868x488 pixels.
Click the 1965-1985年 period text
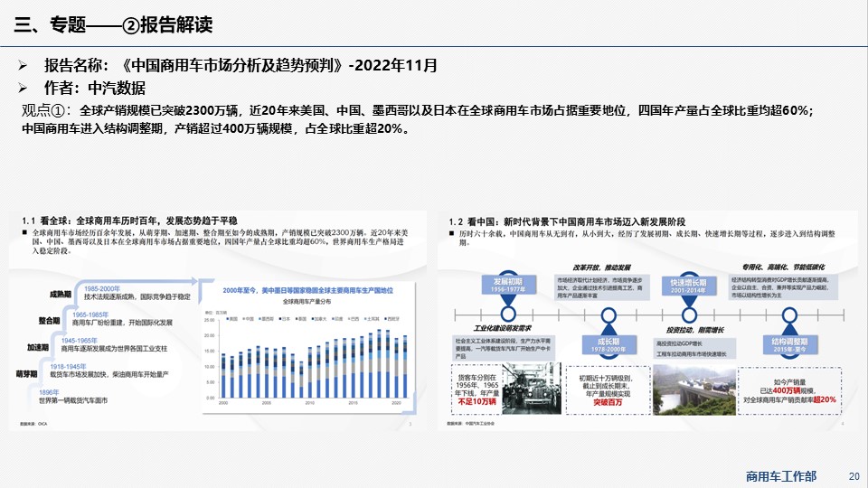pos(90,314)
